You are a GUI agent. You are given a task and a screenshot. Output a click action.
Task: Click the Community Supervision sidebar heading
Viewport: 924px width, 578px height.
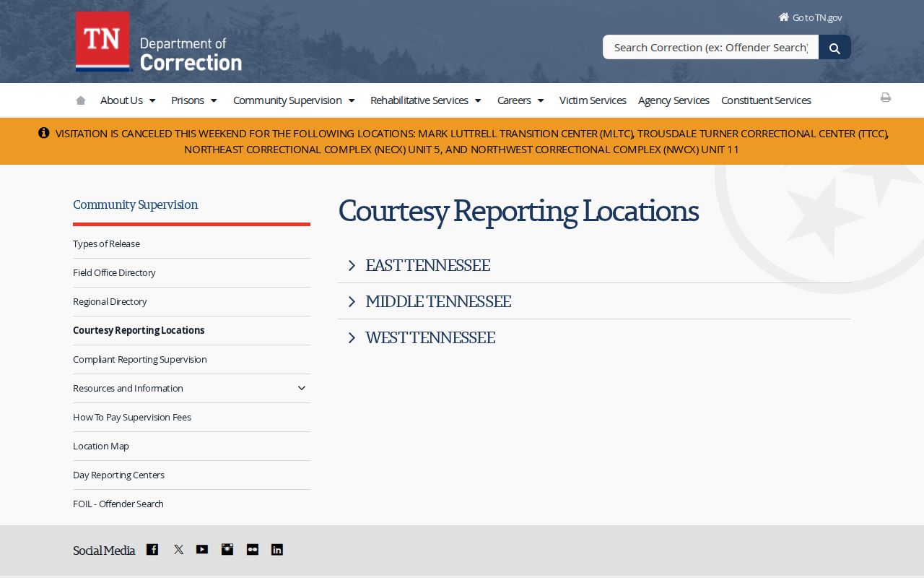coord(136,204)
